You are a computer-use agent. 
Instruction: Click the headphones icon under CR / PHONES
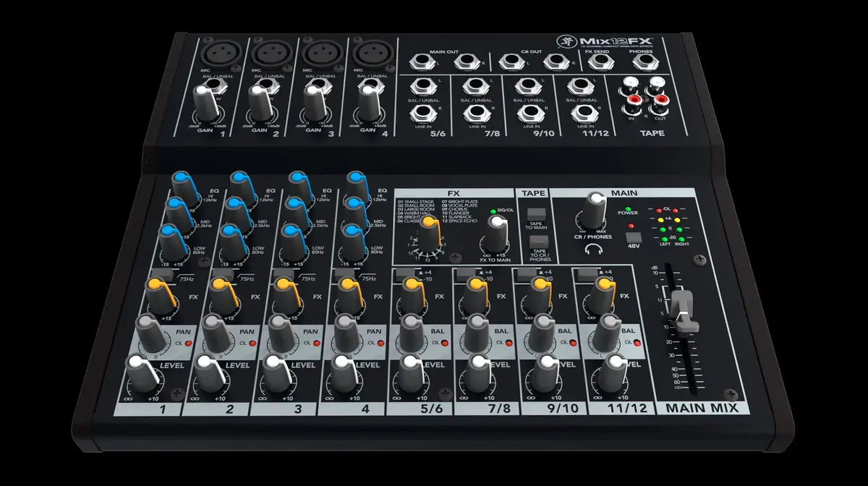(595, 250)
